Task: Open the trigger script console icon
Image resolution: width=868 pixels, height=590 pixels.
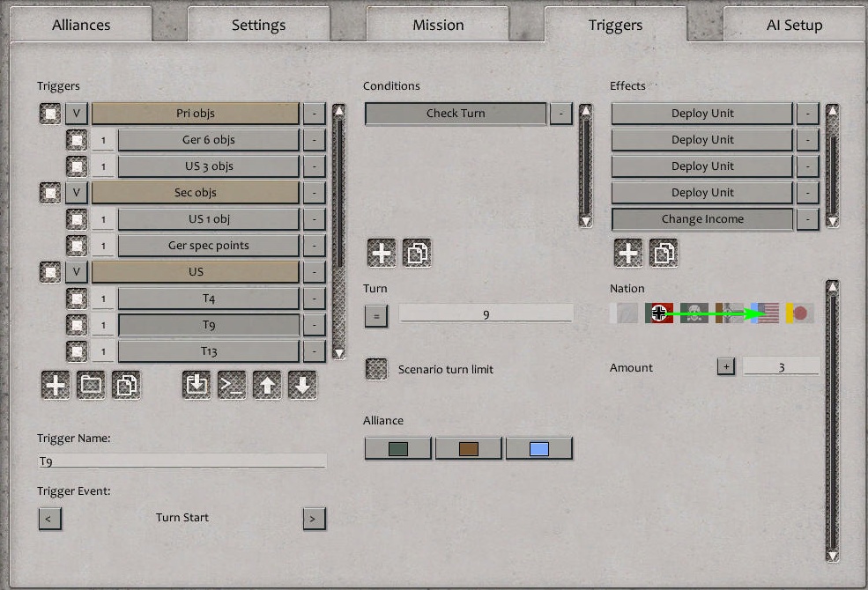Action: click(232, 384)
